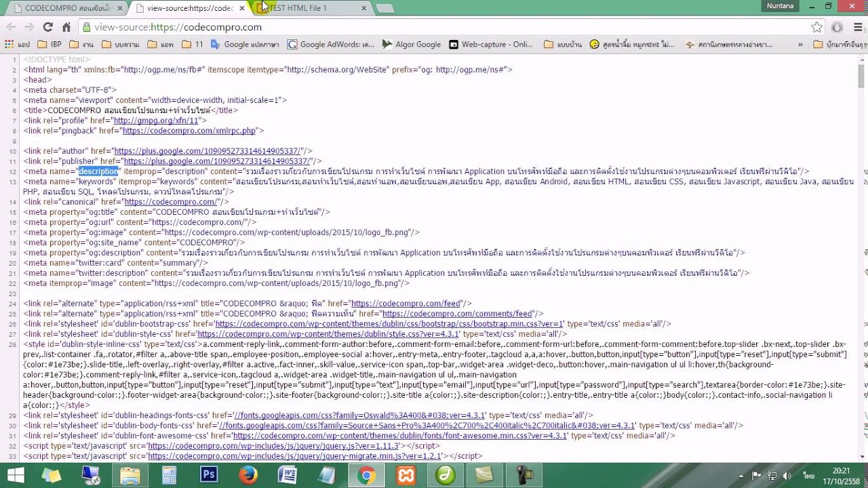Click the vertical scrollbar thumb
This screenshot has height=488, width=868.
click(862, 76)
